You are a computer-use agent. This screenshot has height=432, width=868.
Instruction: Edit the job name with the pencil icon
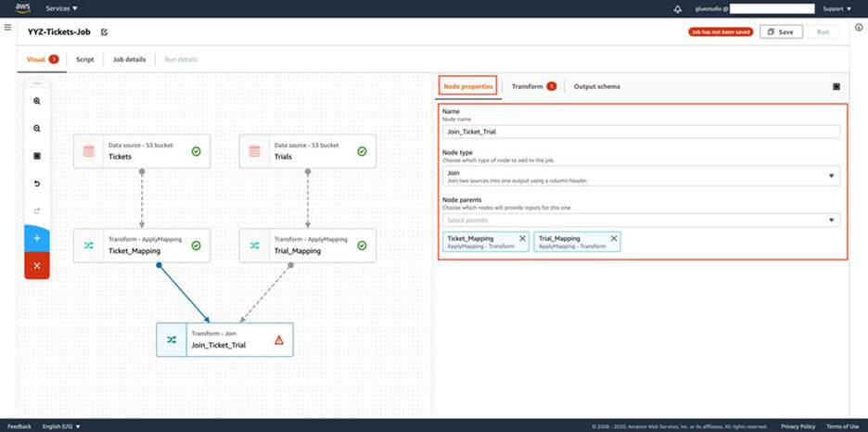104,32
